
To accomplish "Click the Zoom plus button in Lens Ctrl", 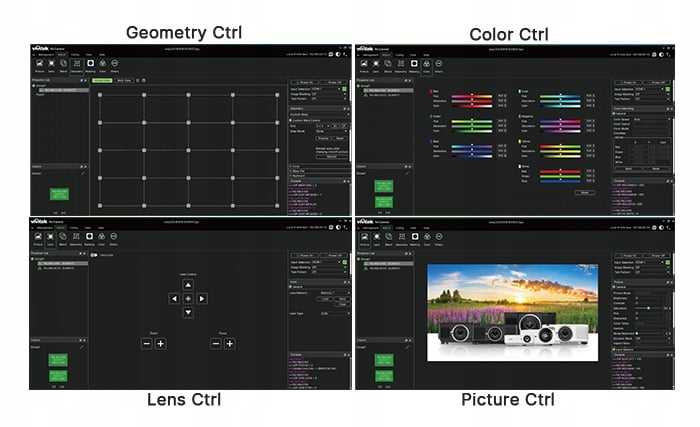I will (160, 343).
